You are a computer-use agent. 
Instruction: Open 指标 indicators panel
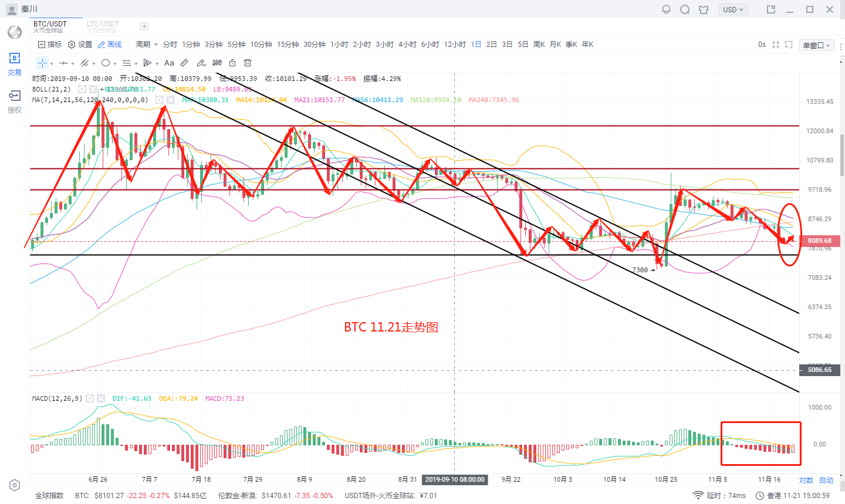point(50,45)
